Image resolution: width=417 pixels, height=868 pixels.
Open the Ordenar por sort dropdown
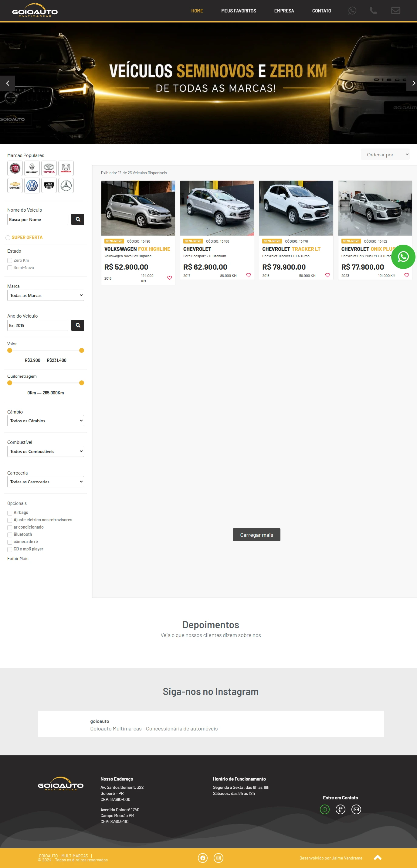click(x=385, y=155)
